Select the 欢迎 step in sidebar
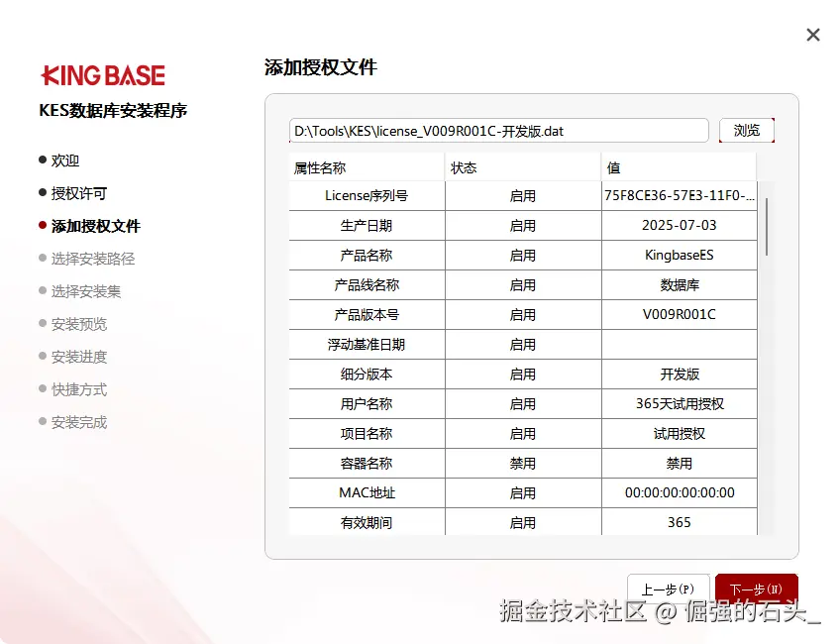This screenshot has width=840, height=644. pos(58,161)
